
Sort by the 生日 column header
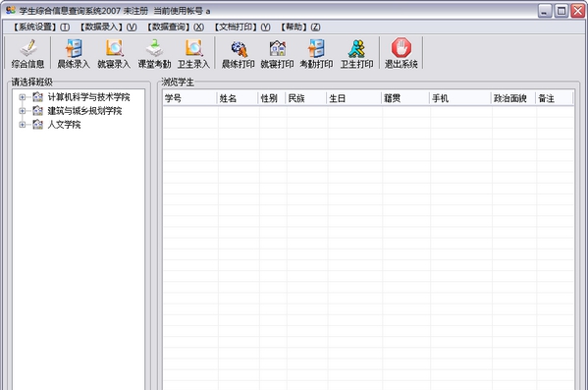pyautogui.click(x=354, y=98)
